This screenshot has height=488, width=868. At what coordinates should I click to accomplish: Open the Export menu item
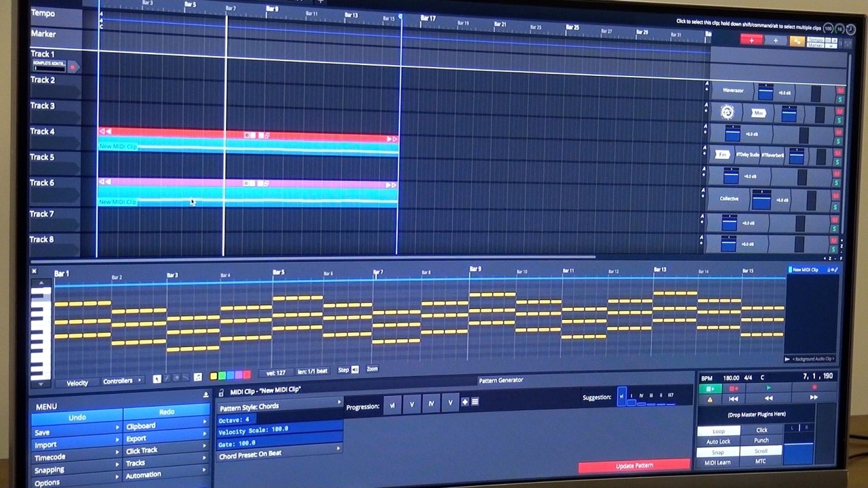[x=166, y=439]
